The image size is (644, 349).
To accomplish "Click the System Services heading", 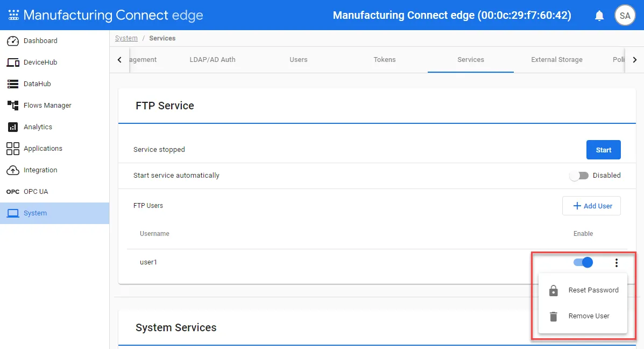I will pyautogui.click(x=176, y=327).
